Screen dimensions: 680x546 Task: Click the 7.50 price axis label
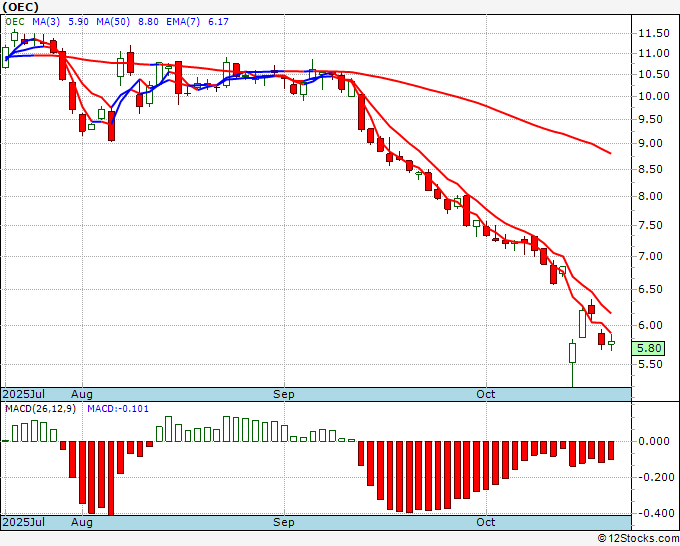pyautogui.click(x=650, y=226)
